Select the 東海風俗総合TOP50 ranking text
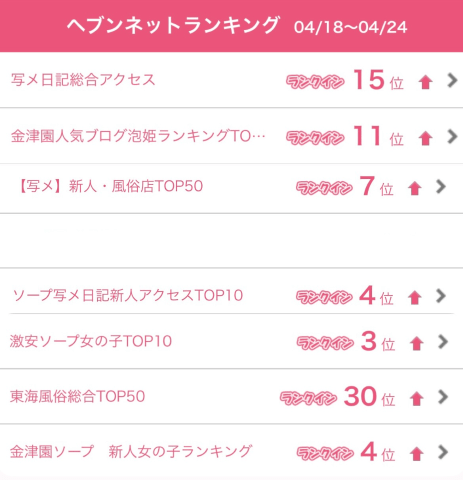Screen dimensions: 463x480 coord(77,397)
